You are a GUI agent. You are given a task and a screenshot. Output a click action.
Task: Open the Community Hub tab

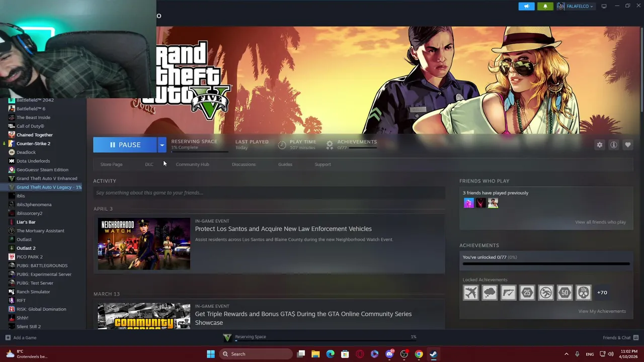192,164
